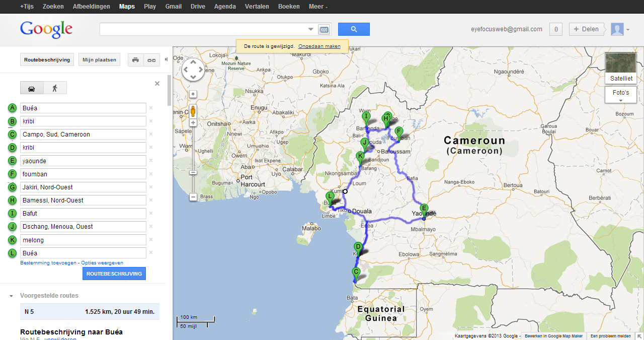Click the left panel scrollbar
Screen dimensions: 644x340
169,91
